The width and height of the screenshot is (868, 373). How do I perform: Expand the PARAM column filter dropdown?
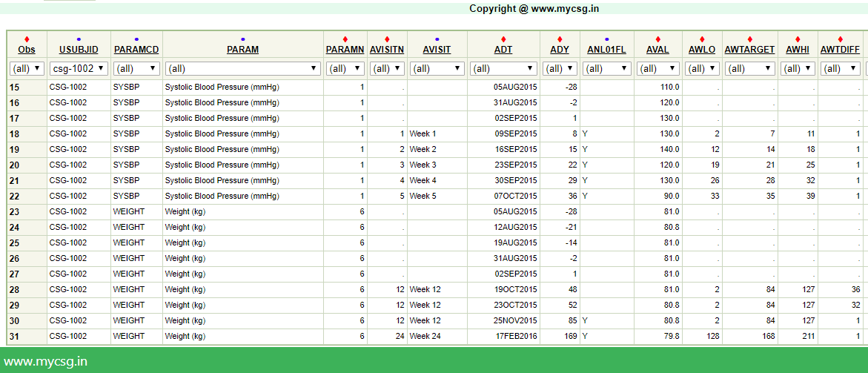tap(242, 69)
